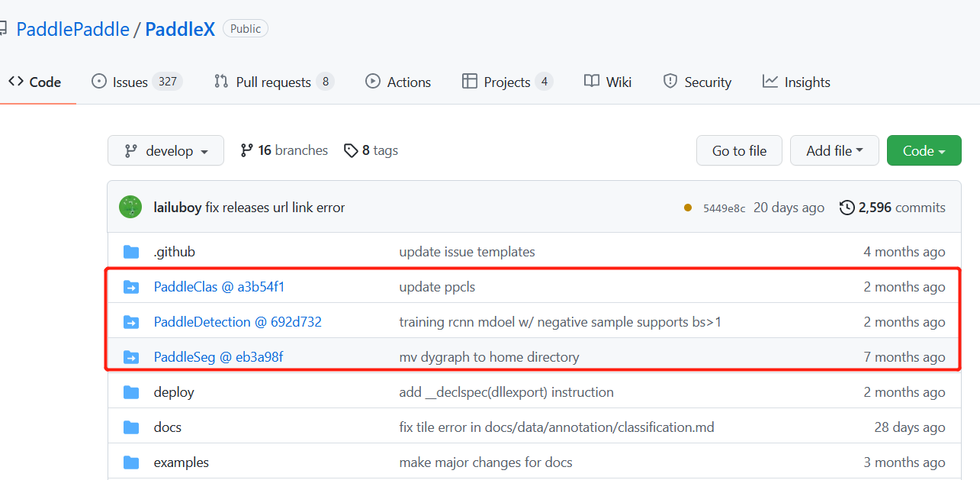
Task: Click the Security shield icon
Action: click(670, 82)
